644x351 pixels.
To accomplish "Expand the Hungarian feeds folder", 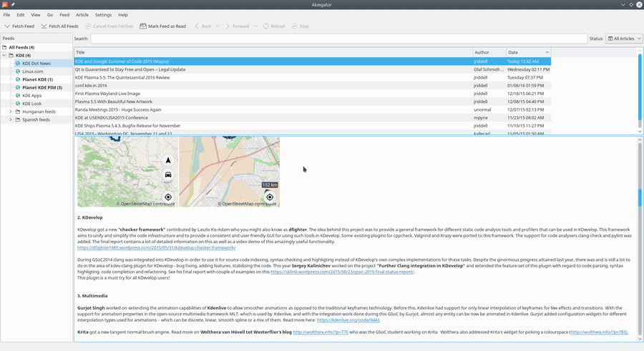I will tap(10, 112).
